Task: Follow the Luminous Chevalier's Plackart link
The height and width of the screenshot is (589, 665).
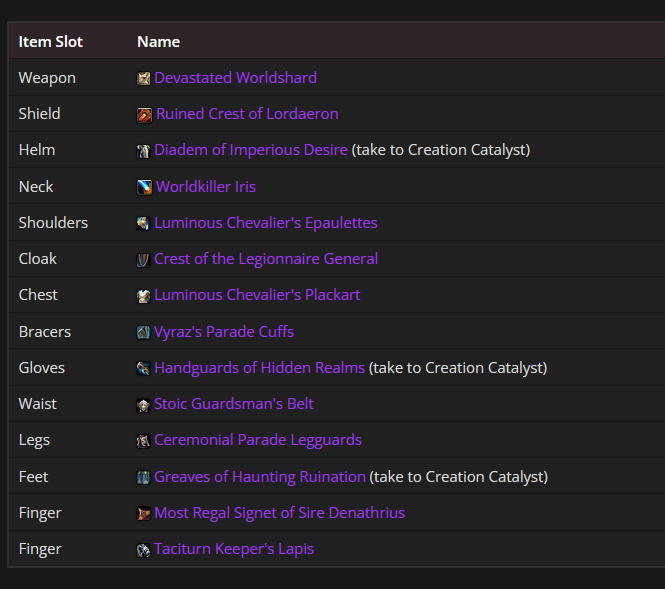Action: pos(257,295)
